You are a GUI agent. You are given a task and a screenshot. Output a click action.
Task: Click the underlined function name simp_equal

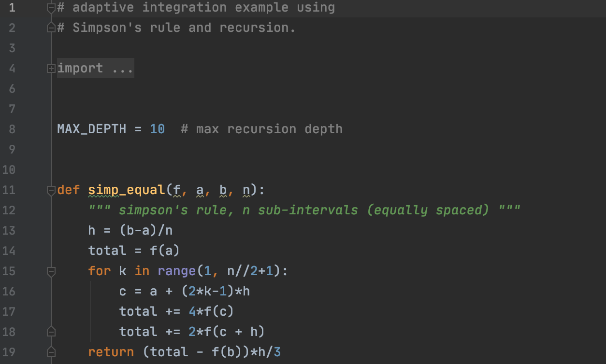[127, 190]
